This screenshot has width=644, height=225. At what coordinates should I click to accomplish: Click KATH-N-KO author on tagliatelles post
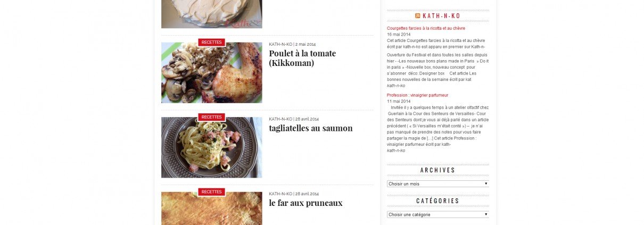pyautogui.click(x=280, y=119)
